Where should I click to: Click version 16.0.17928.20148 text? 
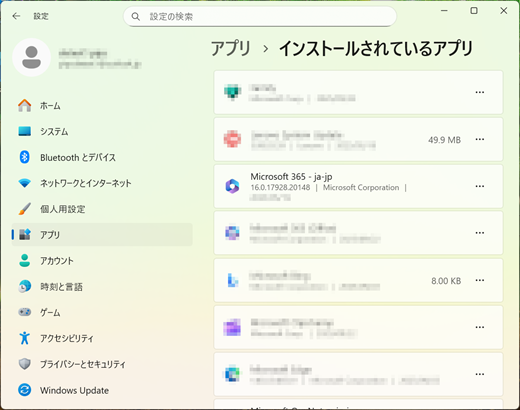(280, 188)
